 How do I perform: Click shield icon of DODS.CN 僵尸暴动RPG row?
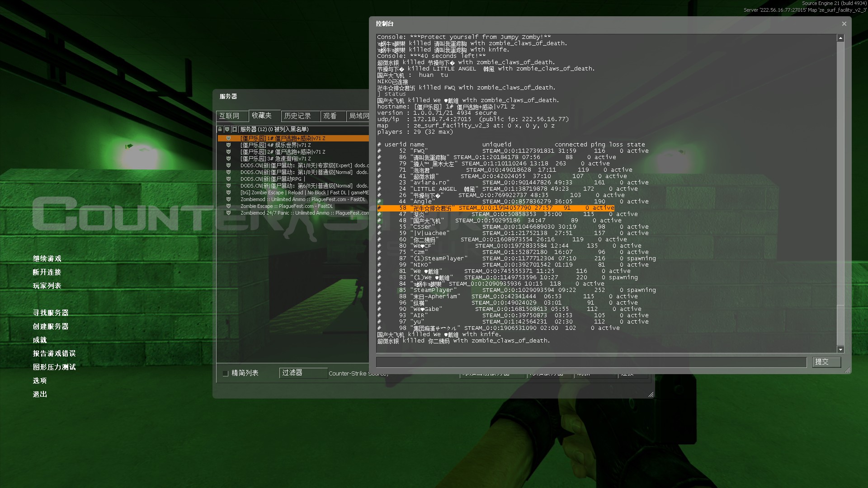point(228,179)
